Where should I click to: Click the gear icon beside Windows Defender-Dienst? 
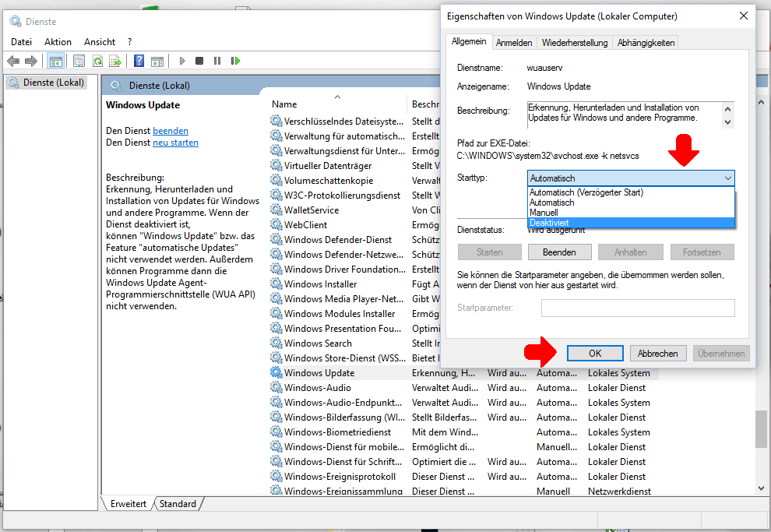[276, 239]
